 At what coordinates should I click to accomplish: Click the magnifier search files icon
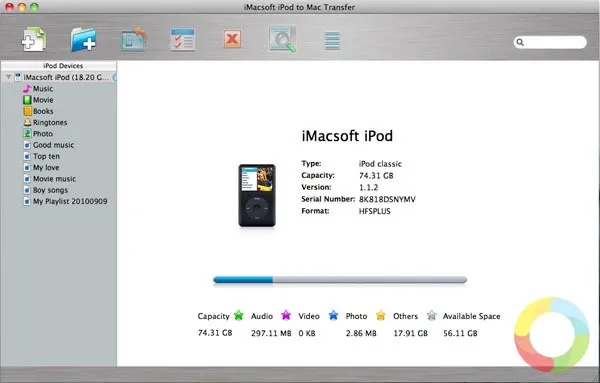click(282, 39)
